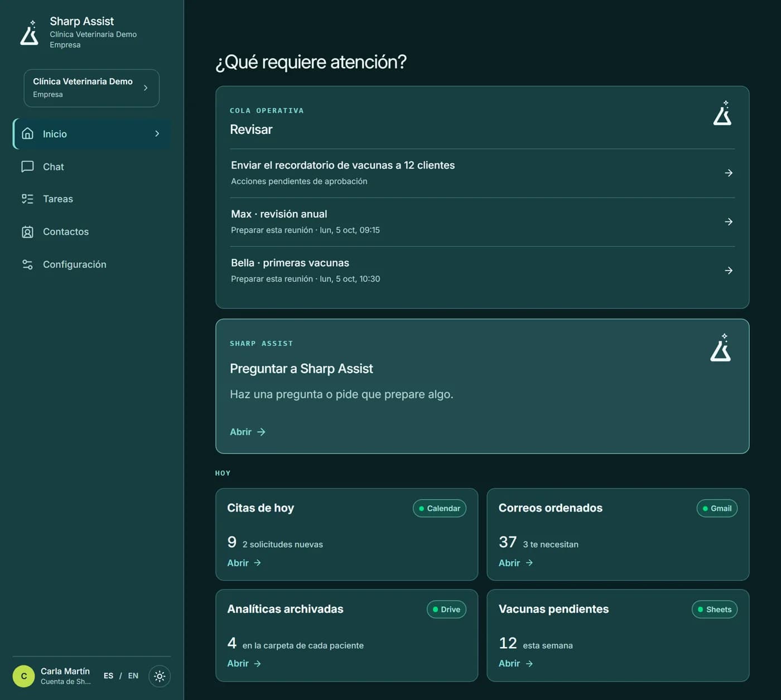
Task: Click the Sheets status badge
Action: [715, 609]
